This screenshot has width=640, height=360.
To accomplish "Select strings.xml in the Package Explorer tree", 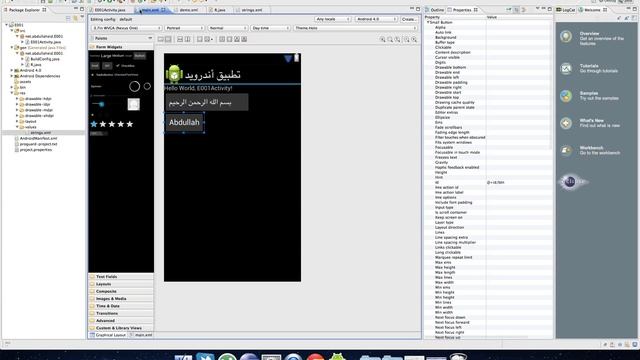I will coord(40,133).
